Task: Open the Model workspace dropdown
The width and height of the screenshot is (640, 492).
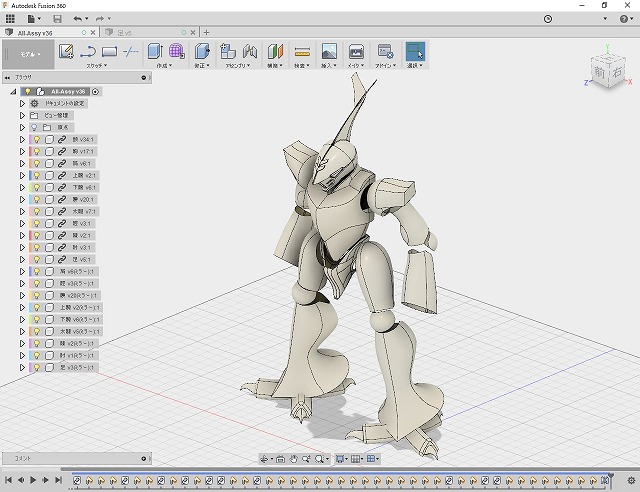Action: 29,54
